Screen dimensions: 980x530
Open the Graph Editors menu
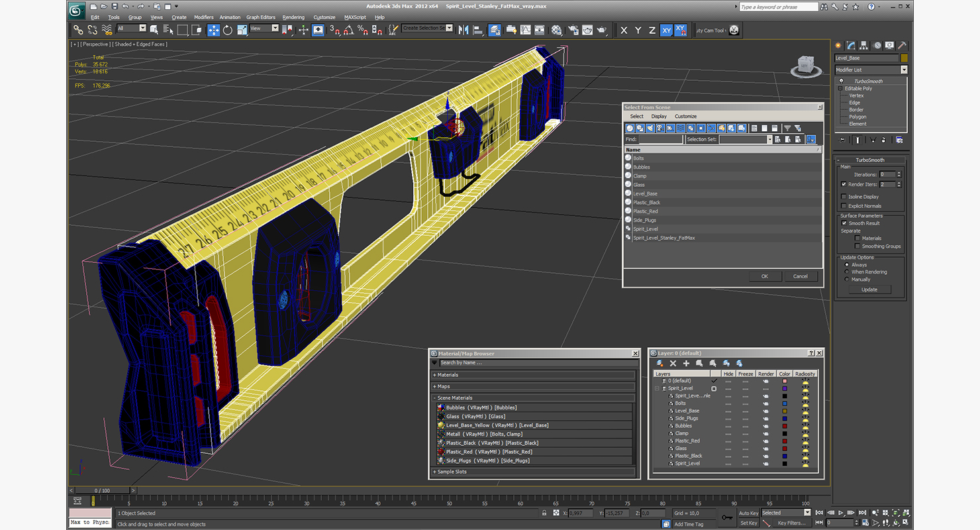(261, 17)
